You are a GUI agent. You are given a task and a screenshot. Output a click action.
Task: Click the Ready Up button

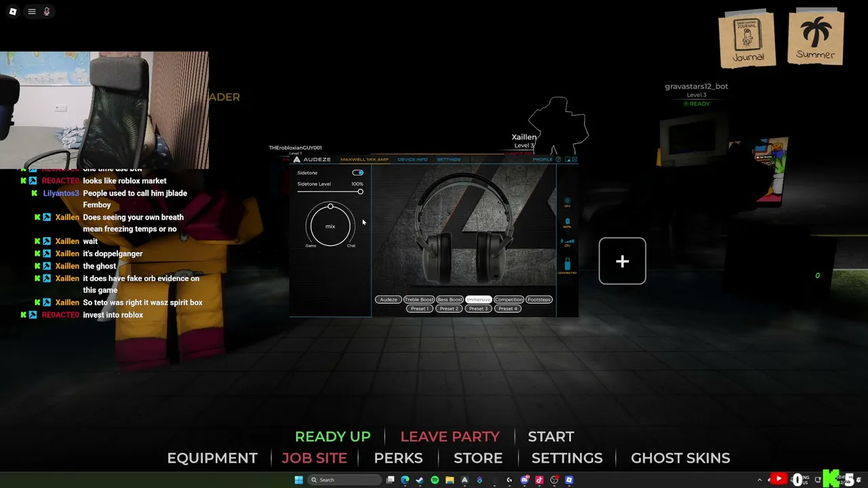333,436
